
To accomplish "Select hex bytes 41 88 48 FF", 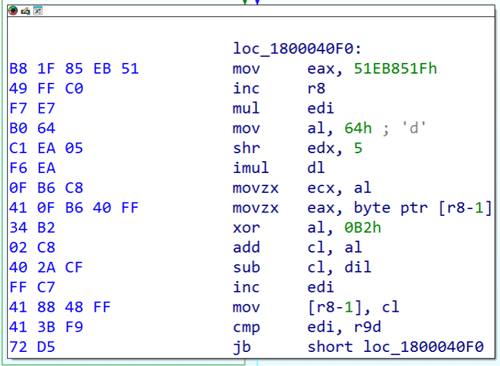I will pyautogui.click(x=60, y=307).
